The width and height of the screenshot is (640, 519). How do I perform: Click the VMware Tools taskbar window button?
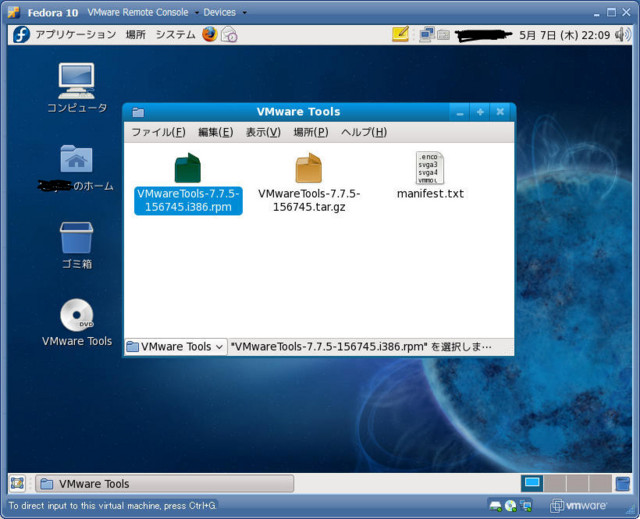164,484
